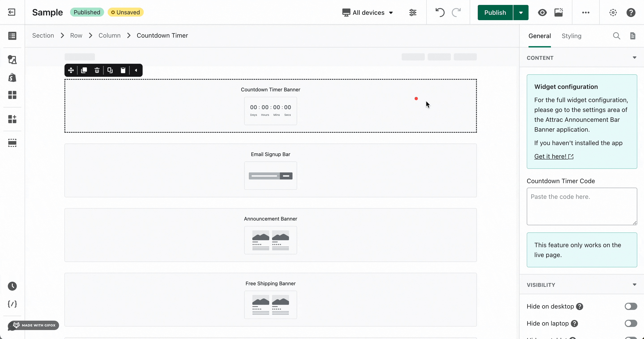Click the Countdown Timer Code text field
This screenshot has width=644, height=339.
point(582,206)
